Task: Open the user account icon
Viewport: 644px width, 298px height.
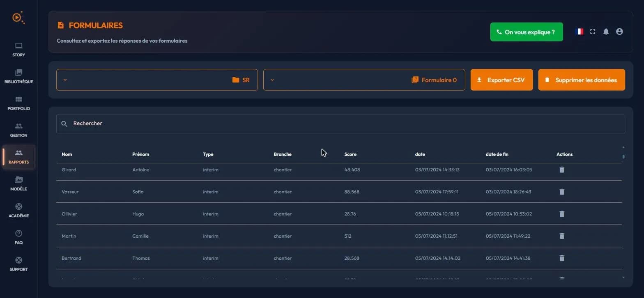Action: click(x=619, y=32)
